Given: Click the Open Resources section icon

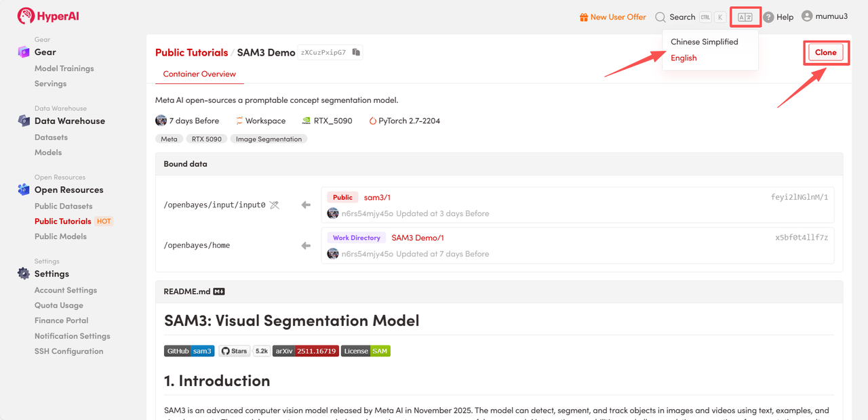Looking at the screenshot, I should click(x=24, y=190).
